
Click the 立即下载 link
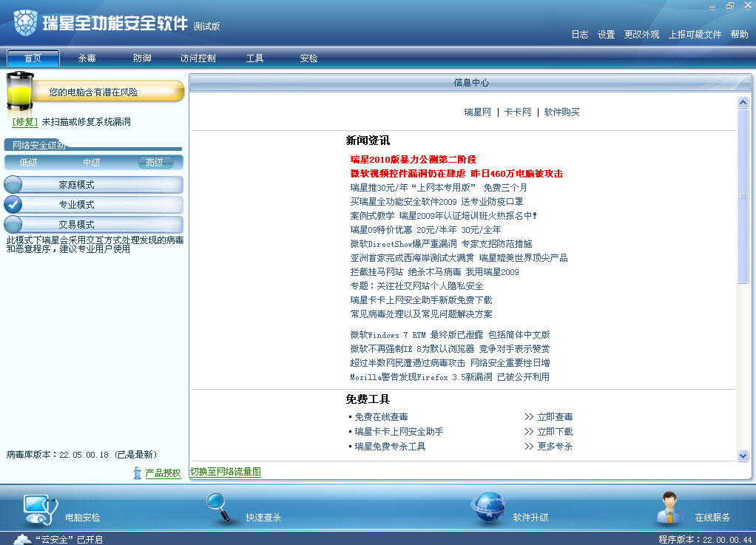[x=555, y=431]
